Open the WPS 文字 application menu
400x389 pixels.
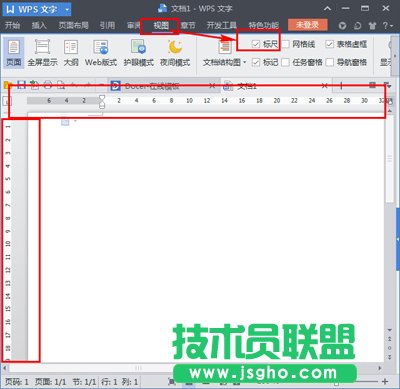pyautogui.click(x=37, y=9)
